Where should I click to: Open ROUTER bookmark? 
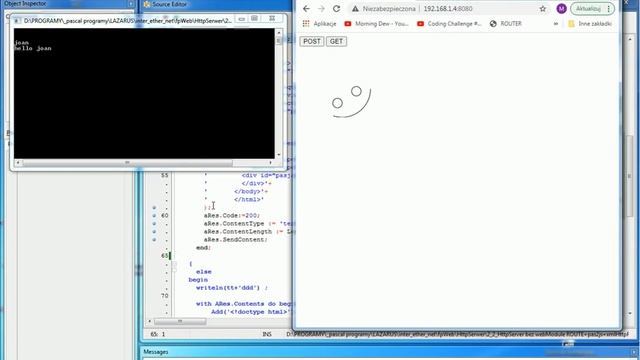tap(506, 24)
